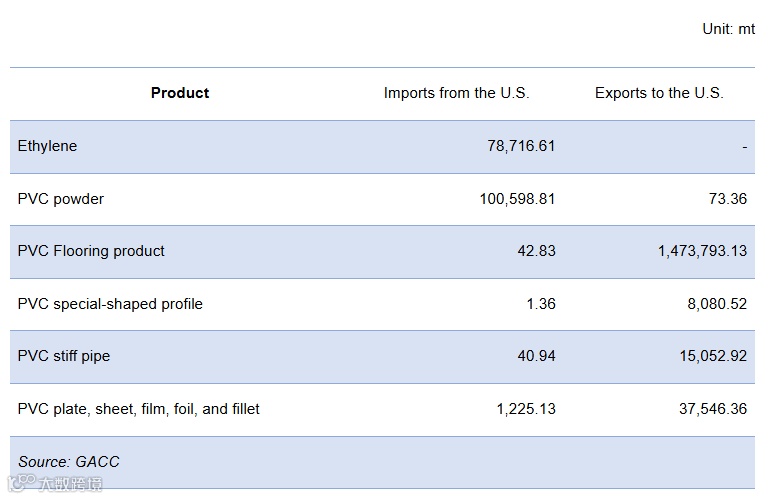The image size is (774, 499).
Task: Click the export value 15,052.92
Action: coord(712,356)
